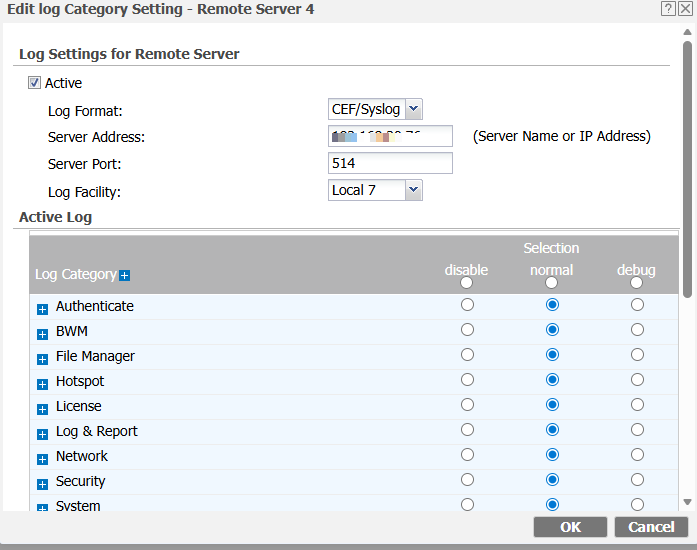Toggle the Active checkbox
Image resolution: width=697 pixels, height=550 pixels.
pos(35,83)
